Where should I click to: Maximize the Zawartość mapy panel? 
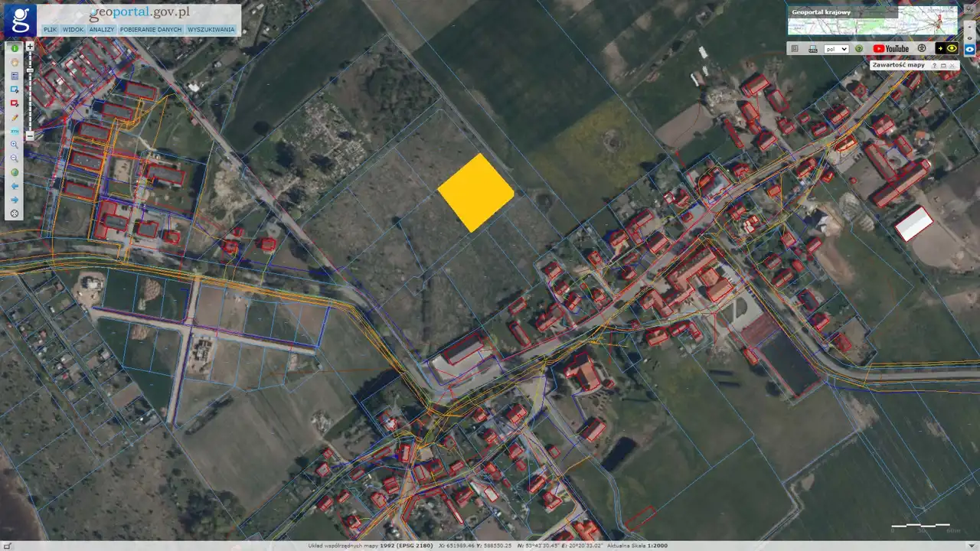(943, 66)
